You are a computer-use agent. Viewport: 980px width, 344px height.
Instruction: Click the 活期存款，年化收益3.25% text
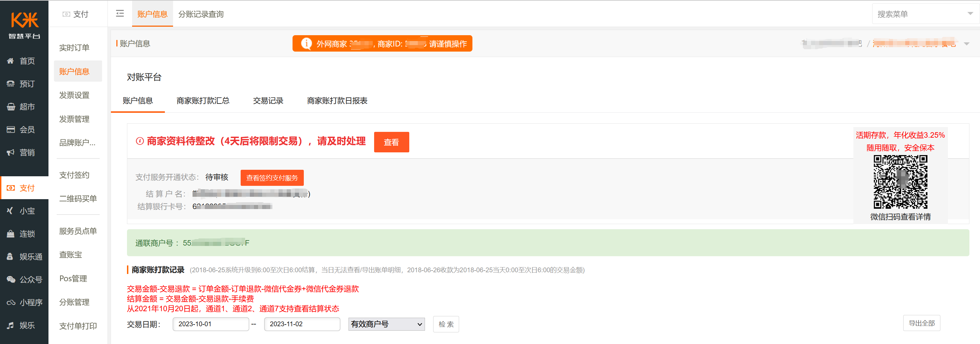click(900, 135)
